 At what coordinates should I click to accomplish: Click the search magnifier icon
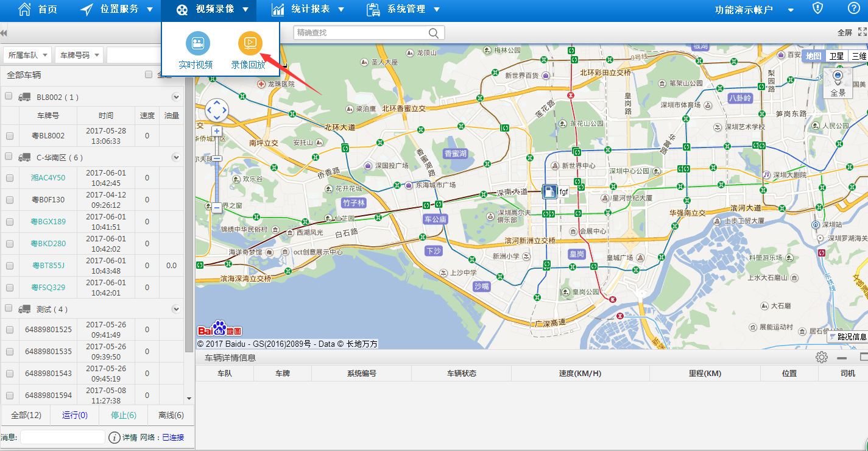coord(434,33)
